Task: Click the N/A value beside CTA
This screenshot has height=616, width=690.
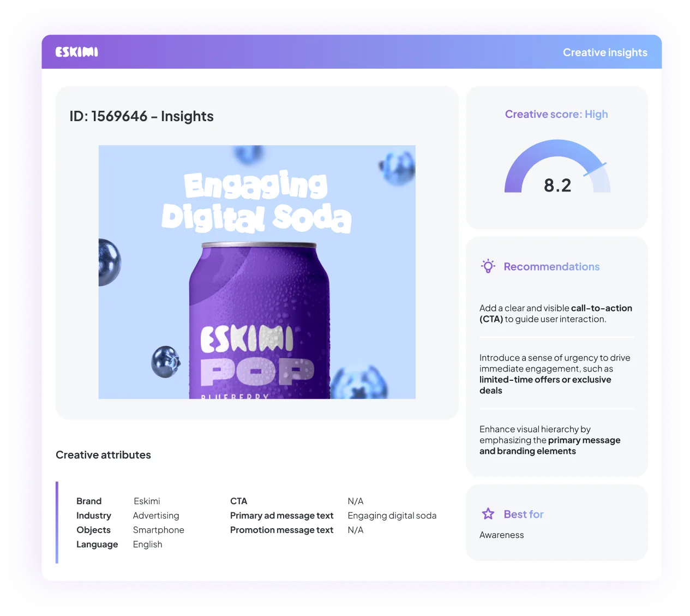Action: point(356,501)
